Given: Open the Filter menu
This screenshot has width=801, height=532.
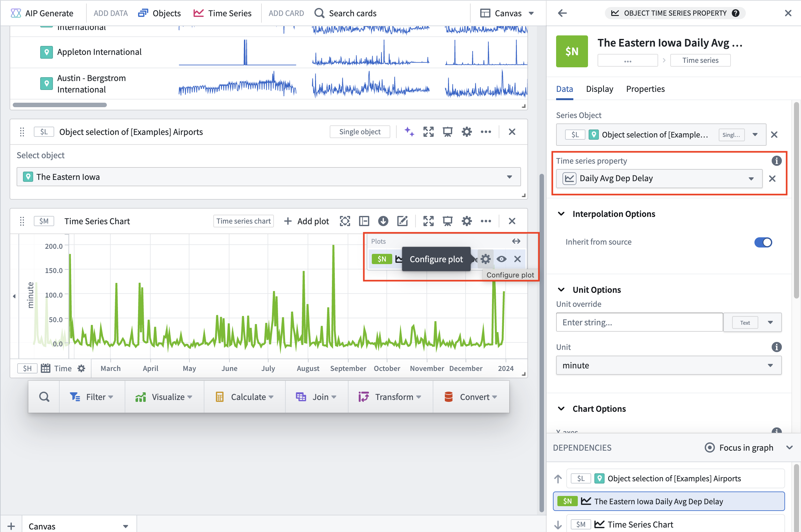Looking at the screenshot, I should pos(92,397).
